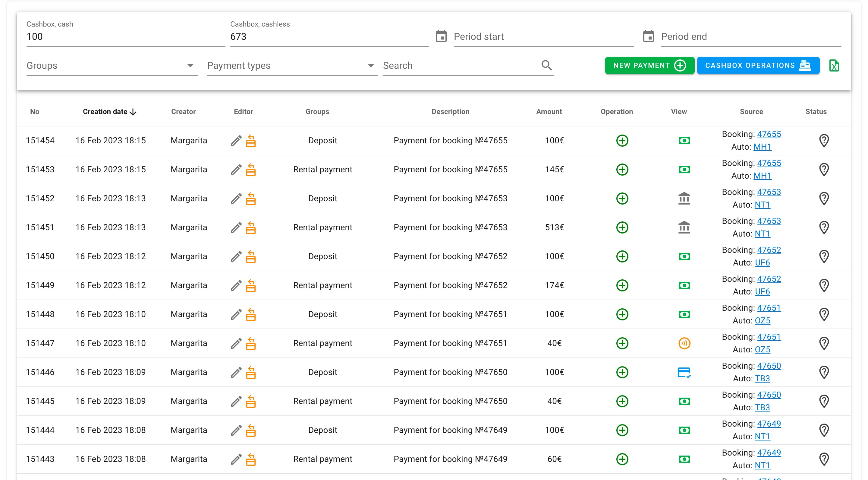This screenshot has width=868, height=480.
Task: Click the Excel export icon
Action: coord(834,65)
